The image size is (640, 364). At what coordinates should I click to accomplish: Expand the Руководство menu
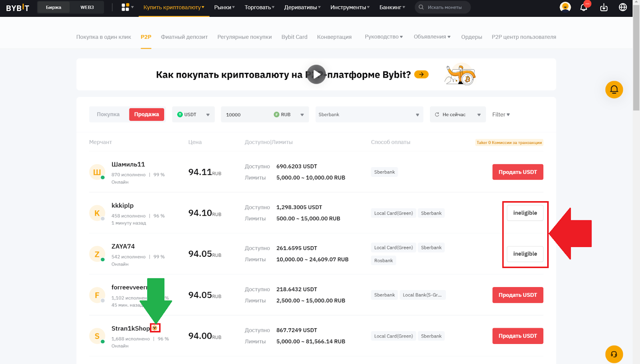[384, 37]
